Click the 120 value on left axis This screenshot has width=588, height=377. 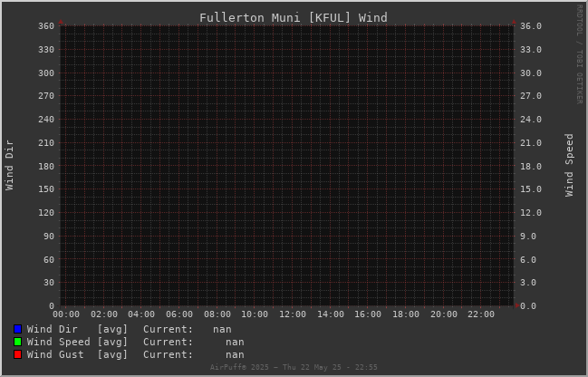coord(46,213)
